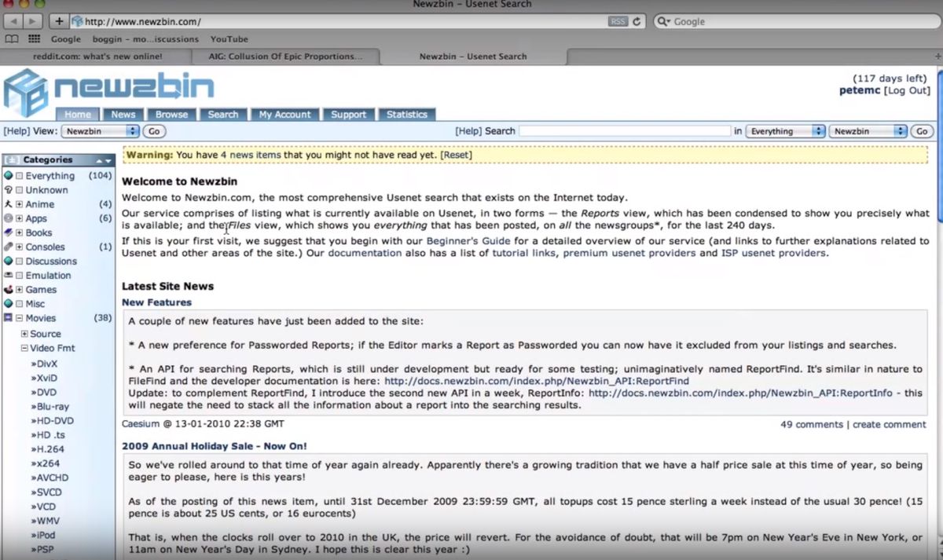
Task: Click the Books category book icon
Action: click(8, 232)
